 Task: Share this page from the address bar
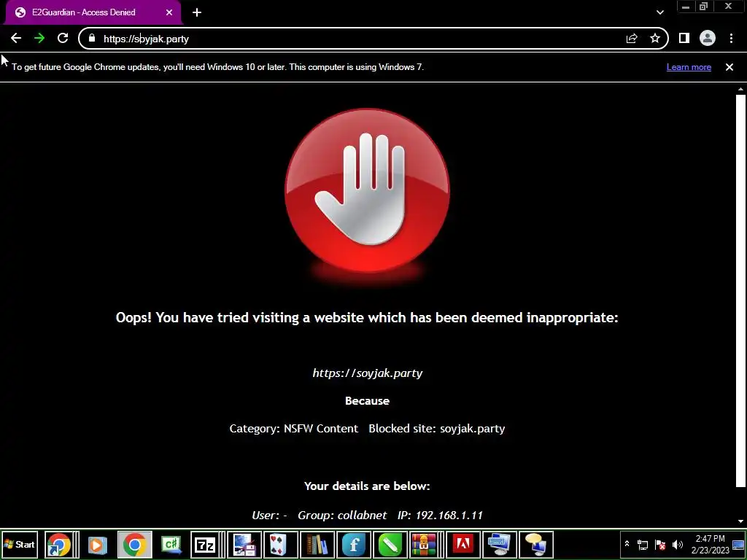pos(632,39)
